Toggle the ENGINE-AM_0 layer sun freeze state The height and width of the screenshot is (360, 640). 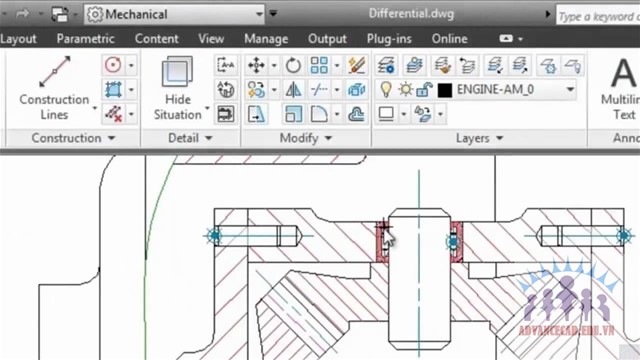click(405, 89)
